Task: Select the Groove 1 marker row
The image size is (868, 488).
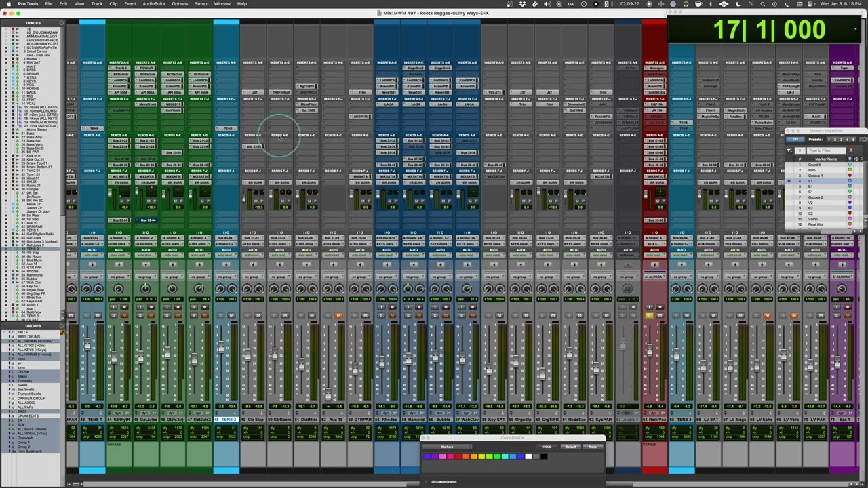Action: 823,176
